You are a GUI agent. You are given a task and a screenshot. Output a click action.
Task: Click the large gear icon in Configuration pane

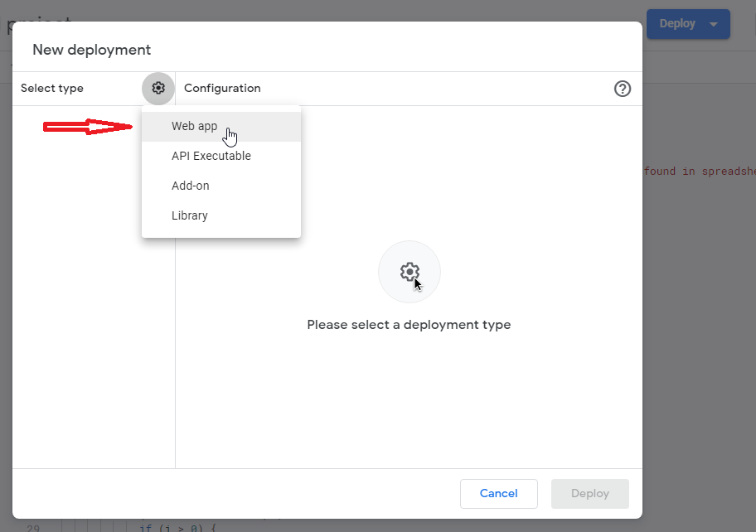[409, 272]
